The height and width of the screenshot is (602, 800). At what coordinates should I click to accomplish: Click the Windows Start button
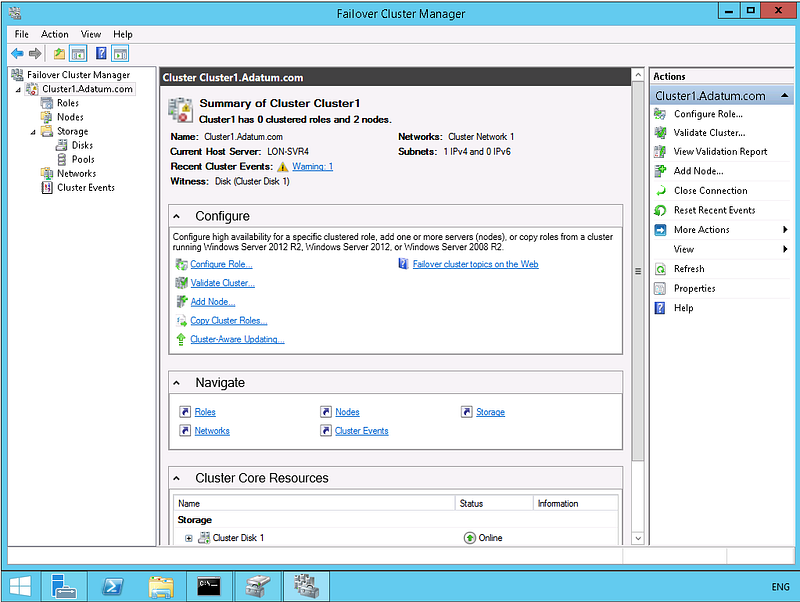(20, 586)
